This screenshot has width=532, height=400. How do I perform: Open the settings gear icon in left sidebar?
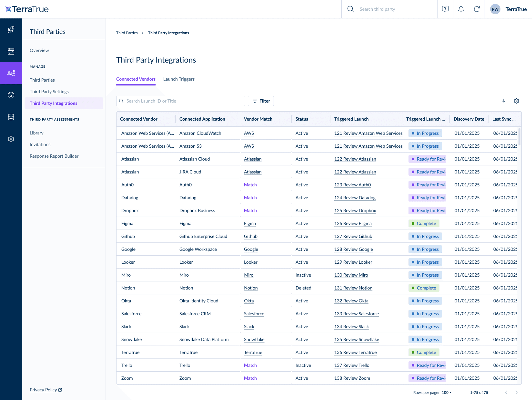[11, 139]
